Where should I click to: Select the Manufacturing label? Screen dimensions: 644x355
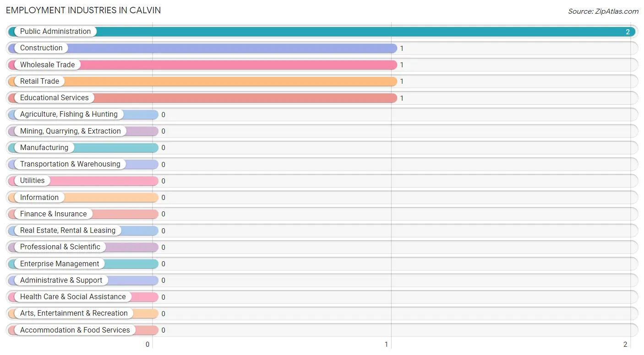tap(44, 148)
